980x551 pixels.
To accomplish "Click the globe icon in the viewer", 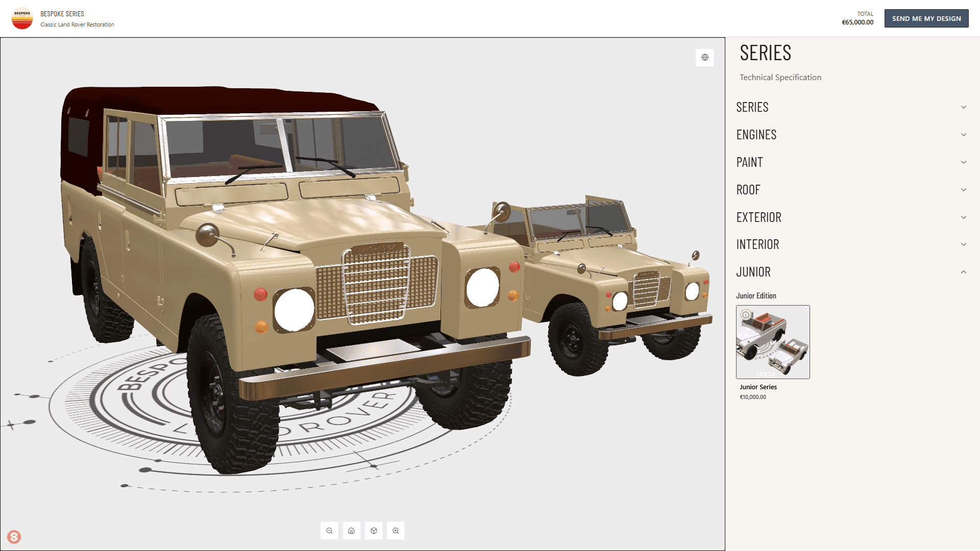I will pos(705,57).
